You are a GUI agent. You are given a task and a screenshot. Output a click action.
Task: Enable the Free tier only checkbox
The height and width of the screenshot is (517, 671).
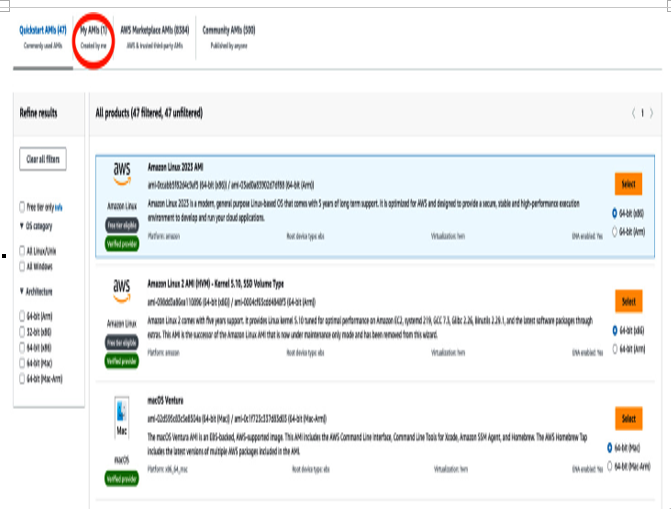(x=22, y=207)
